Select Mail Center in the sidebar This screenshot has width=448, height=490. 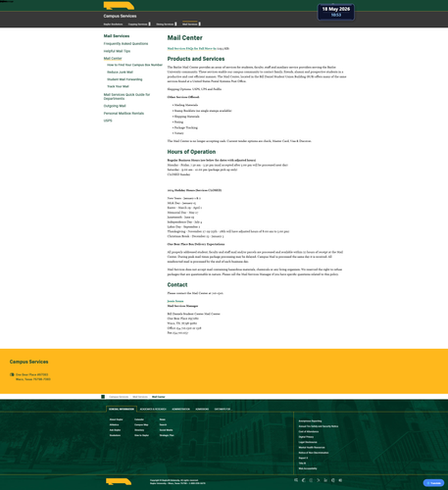coord(113,59)
